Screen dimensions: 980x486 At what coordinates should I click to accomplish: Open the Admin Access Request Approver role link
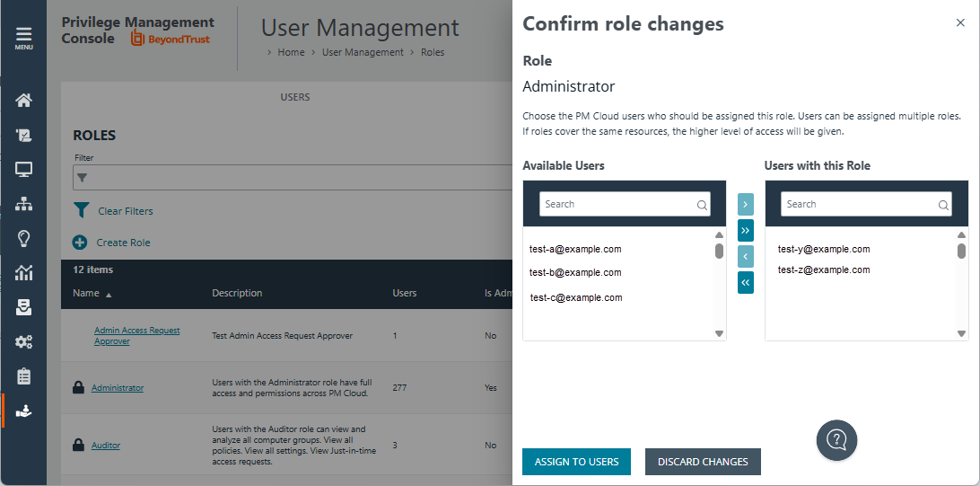137,336
